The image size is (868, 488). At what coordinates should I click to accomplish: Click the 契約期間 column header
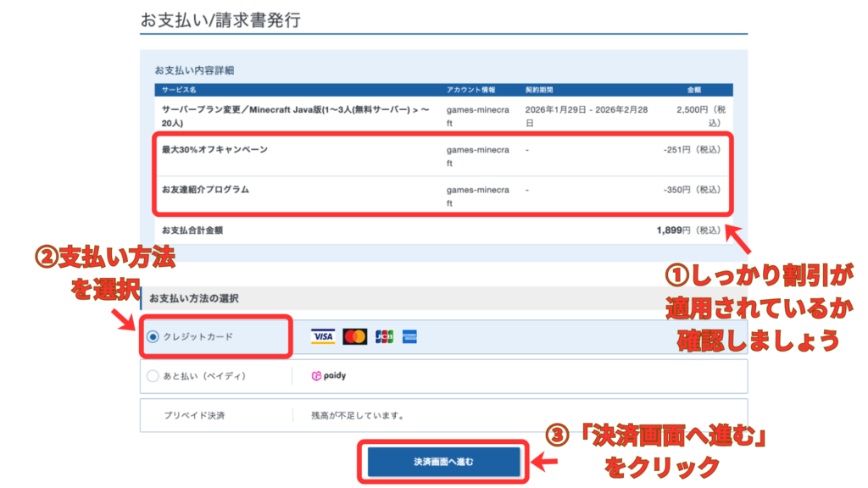coord(539,90)
